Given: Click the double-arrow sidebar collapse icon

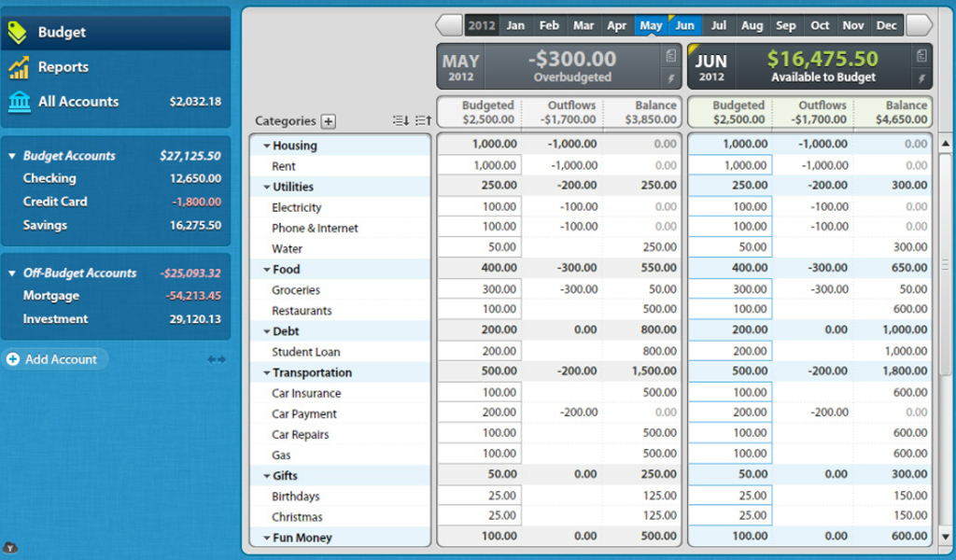Looking at the screenshot, I should tap(216, 358).
